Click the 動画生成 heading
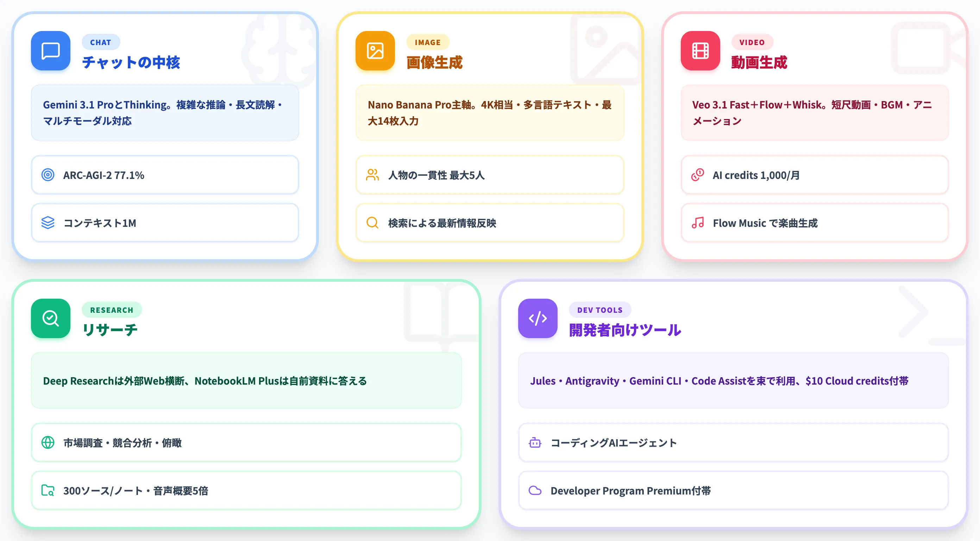The image size is (980, 541). coord(759,62)
